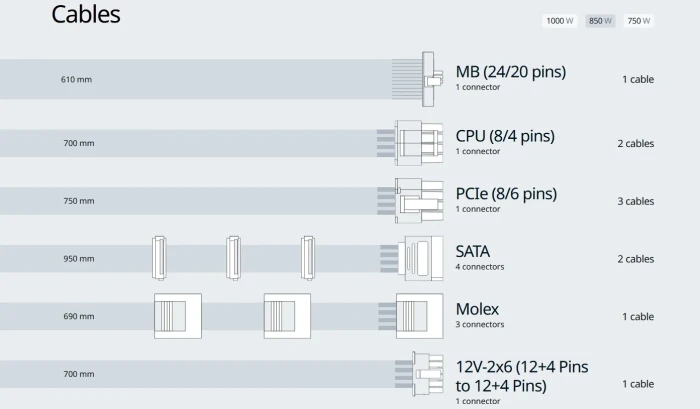Click the leftmost Molex connector icon
Viewport: 700px width, 409px height.
pos(177,316)
